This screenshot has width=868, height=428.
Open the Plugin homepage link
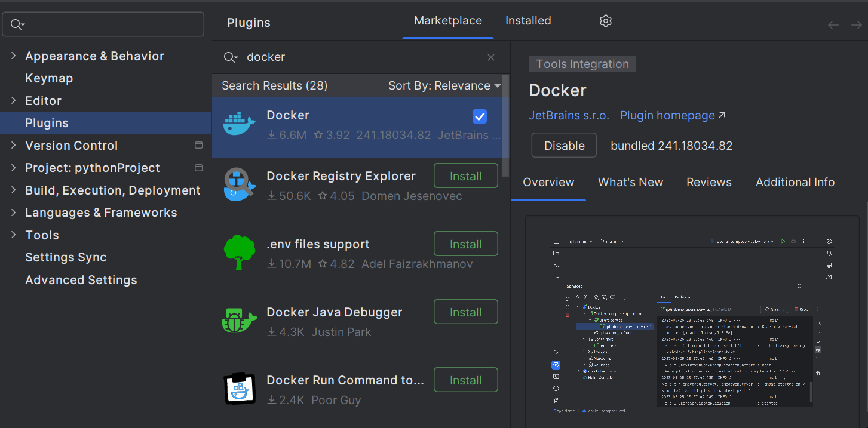(x=667, y=115)
